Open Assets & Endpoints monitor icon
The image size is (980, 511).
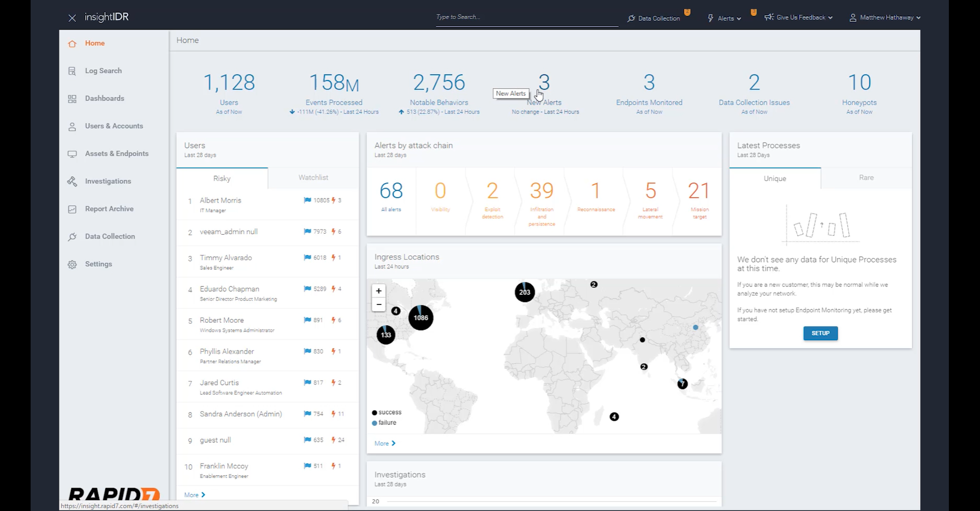pos(72,154)
